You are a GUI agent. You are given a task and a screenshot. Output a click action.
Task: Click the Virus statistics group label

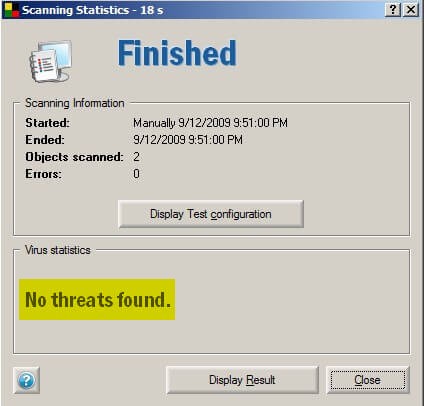click(58, 250)
